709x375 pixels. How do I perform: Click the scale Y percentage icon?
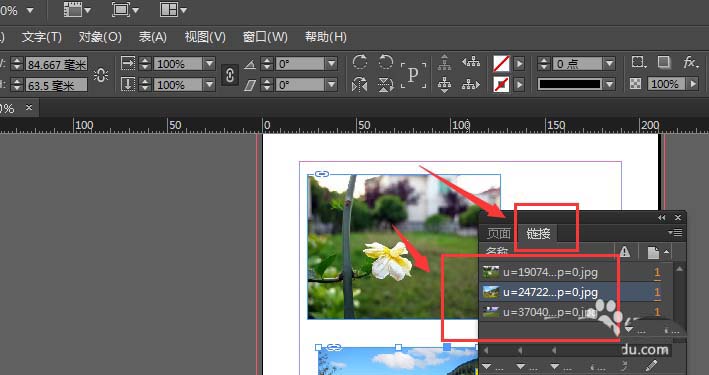point(128,85)
